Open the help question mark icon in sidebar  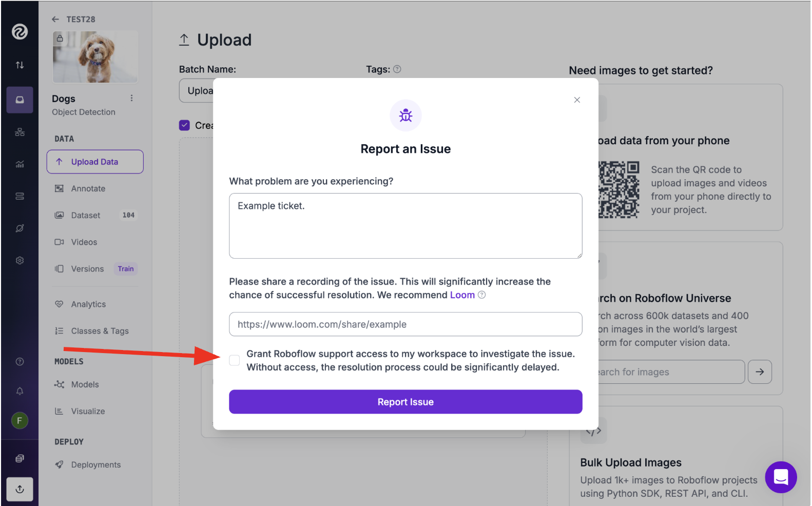pos(20,362)
